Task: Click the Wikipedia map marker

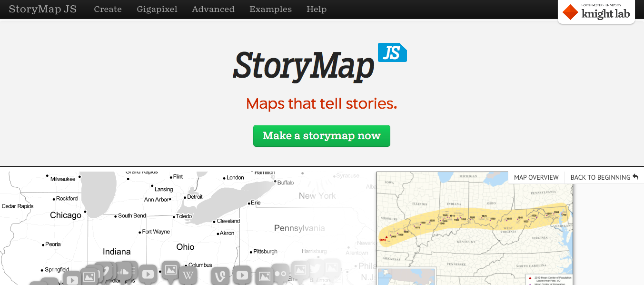Action: tap(188, 275)
